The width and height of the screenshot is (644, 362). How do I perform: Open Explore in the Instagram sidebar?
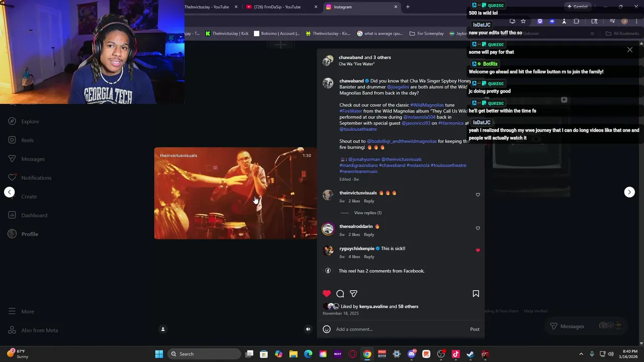click(24, 121)
